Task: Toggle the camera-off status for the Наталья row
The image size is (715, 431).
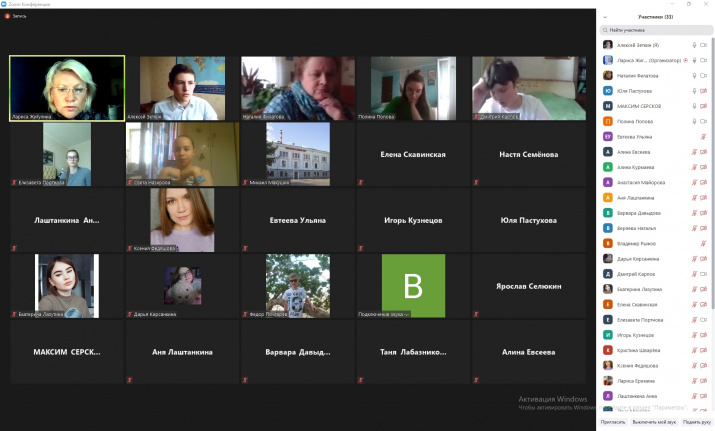Action: click(x=704, y=228)
